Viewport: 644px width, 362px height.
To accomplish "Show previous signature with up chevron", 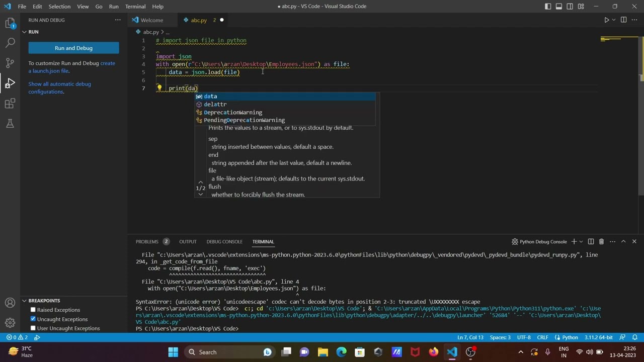I will tap(200, 182).
